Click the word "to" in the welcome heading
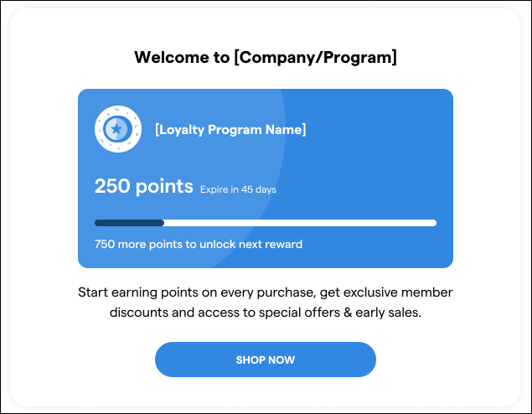Image resolution: width=532 pixels, height=414 pixels. 221,58
